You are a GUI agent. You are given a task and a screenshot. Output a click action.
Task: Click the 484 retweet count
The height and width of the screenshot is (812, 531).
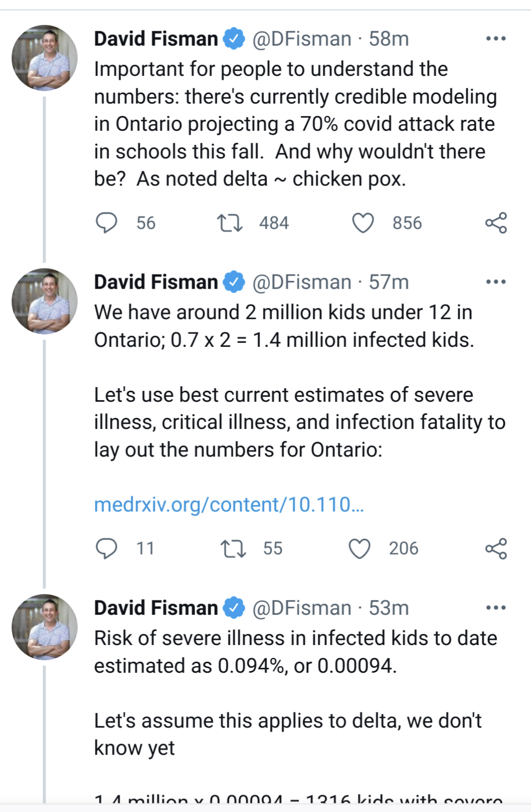click(274, 223)
